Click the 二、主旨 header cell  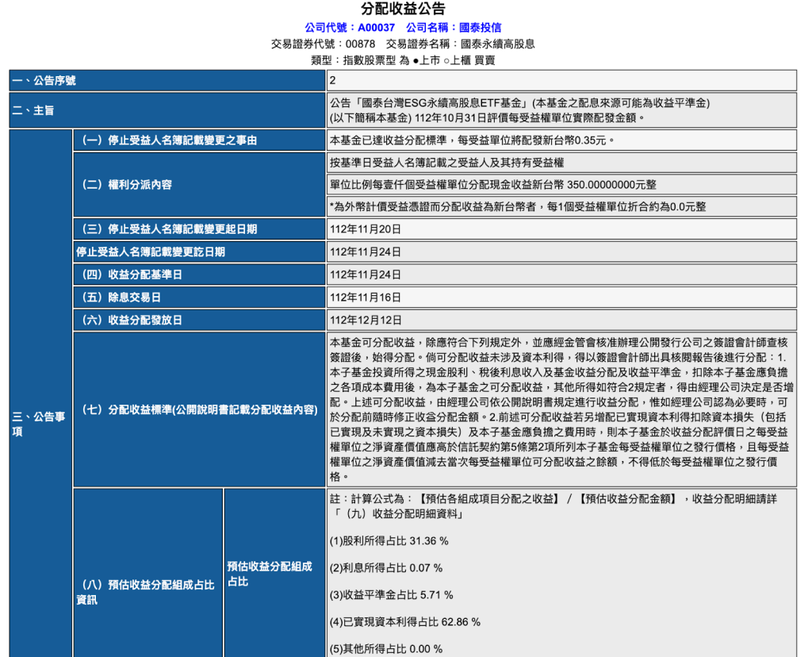click(x=167, y=111)
